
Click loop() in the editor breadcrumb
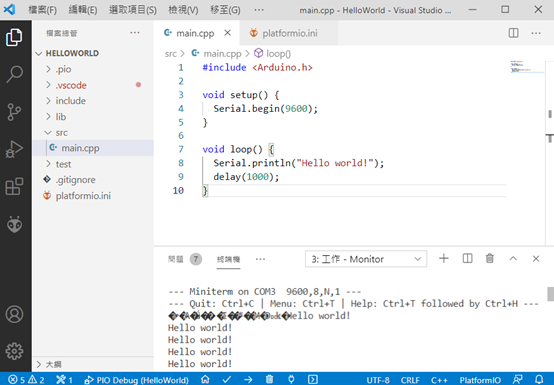click(x=278, y=54)
